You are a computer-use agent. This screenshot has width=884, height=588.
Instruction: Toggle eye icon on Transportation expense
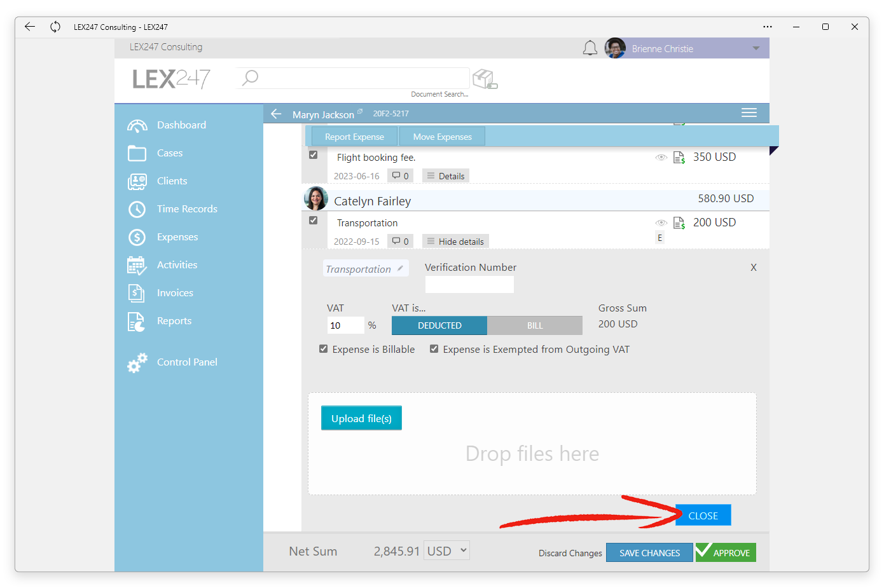tap(661, 222)
